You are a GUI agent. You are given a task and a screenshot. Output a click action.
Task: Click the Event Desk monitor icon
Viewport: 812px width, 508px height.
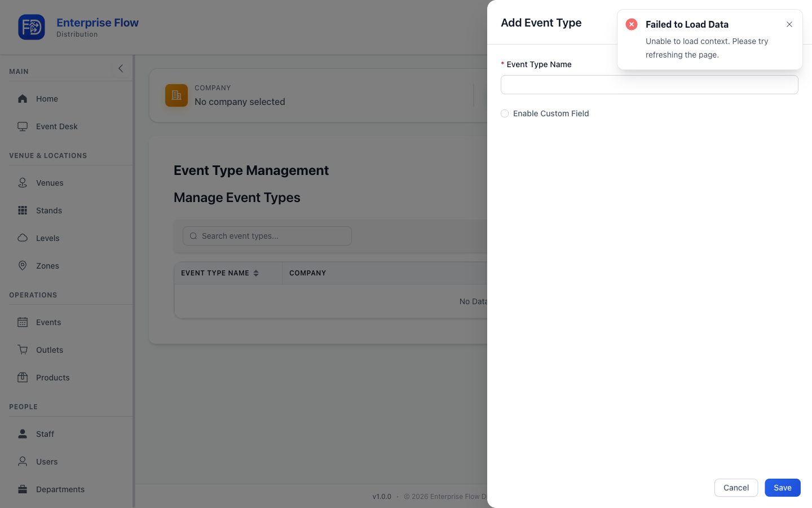click(x=23, y=126)
